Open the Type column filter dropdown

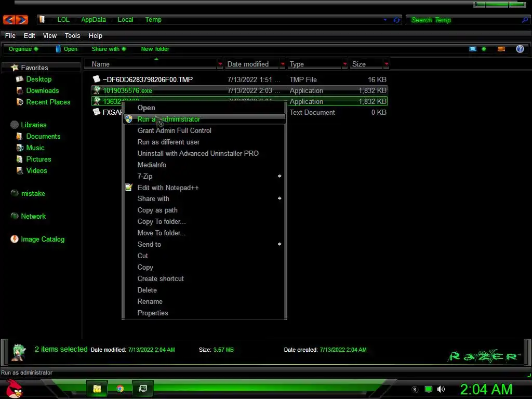coord(345,64)
